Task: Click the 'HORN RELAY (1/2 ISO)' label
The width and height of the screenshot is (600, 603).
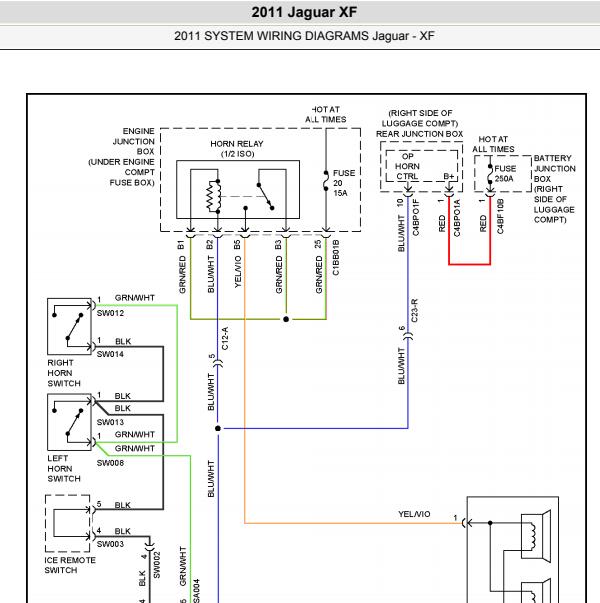Action: coord(237,149)
